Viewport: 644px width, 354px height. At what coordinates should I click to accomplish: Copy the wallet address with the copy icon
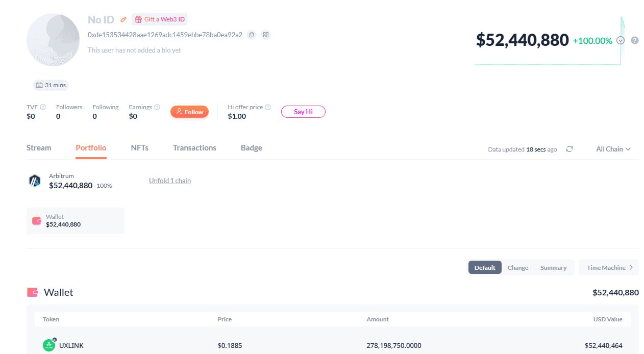251,35
